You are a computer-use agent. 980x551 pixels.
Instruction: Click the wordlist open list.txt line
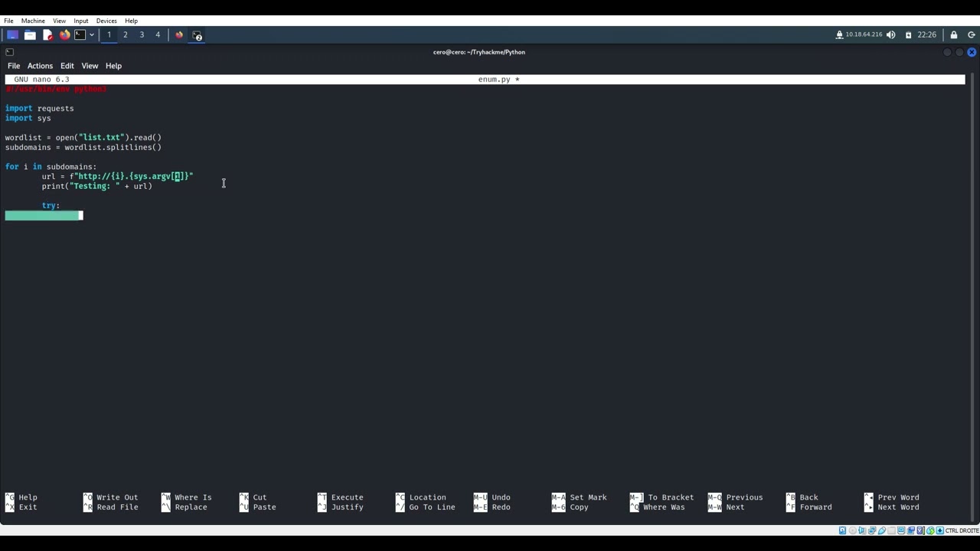click(x=83, y=138)
